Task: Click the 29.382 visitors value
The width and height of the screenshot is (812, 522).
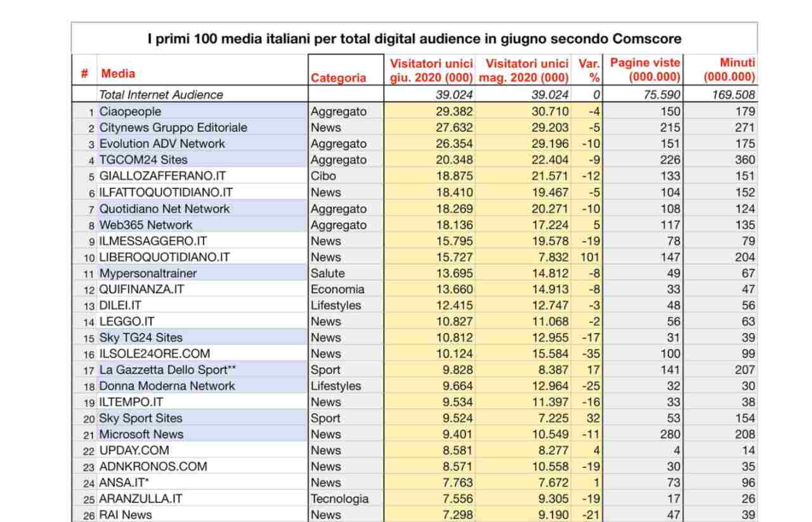Action: [454, 111]
